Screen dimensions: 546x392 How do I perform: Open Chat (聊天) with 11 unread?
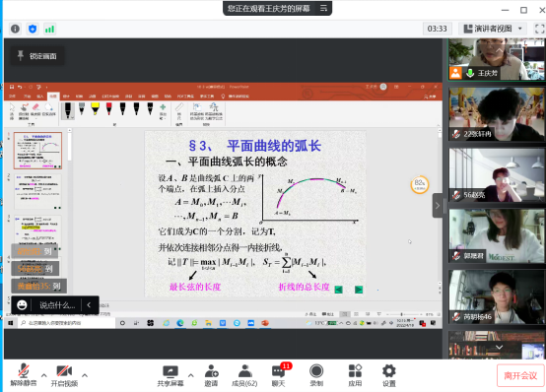tap(279, 375)
